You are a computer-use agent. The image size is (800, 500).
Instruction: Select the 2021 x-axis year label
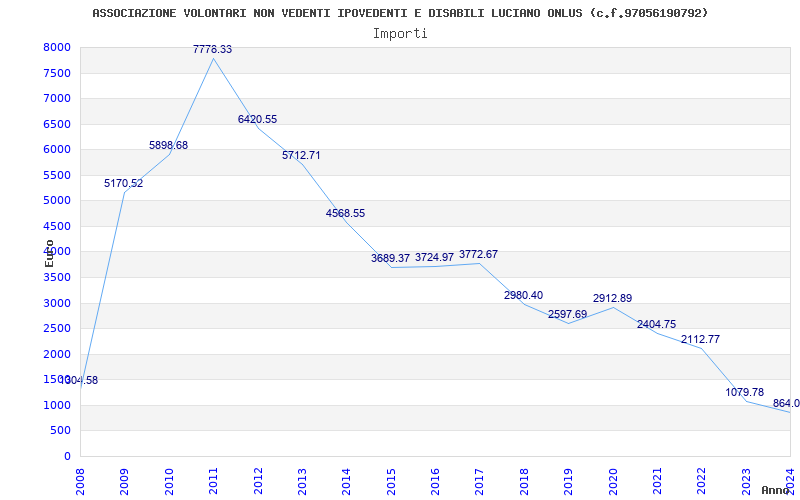[657, 481]
